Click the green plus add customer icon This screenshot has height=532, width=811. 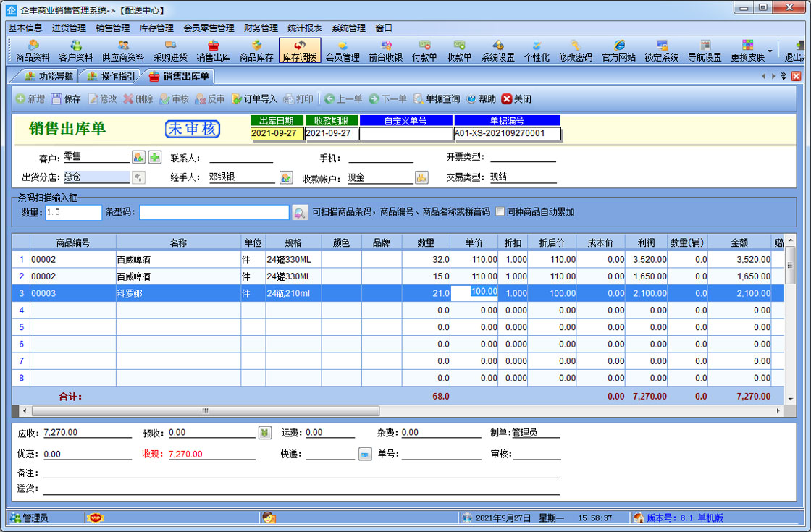pos(155,158)
